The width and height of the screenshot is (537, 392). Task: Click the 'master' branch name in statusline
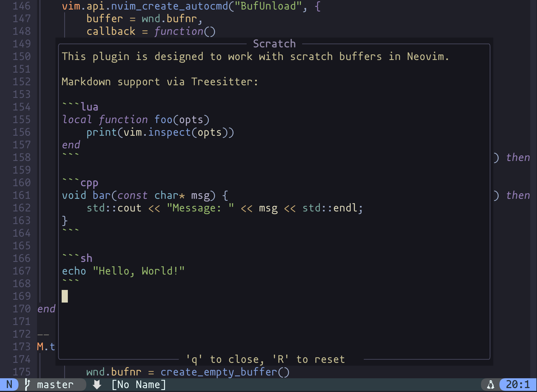point(55,384)
